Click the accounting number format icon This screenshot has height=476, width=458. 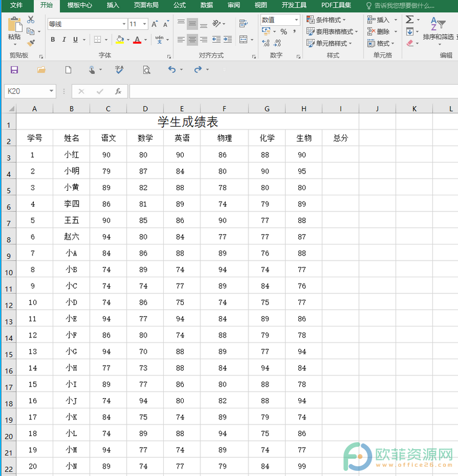coord(266,31)
